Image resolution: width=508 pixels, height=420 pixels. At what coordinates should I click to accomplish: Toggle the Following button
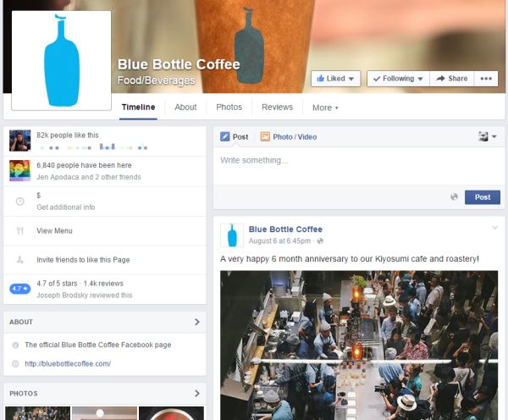point(397,79)
